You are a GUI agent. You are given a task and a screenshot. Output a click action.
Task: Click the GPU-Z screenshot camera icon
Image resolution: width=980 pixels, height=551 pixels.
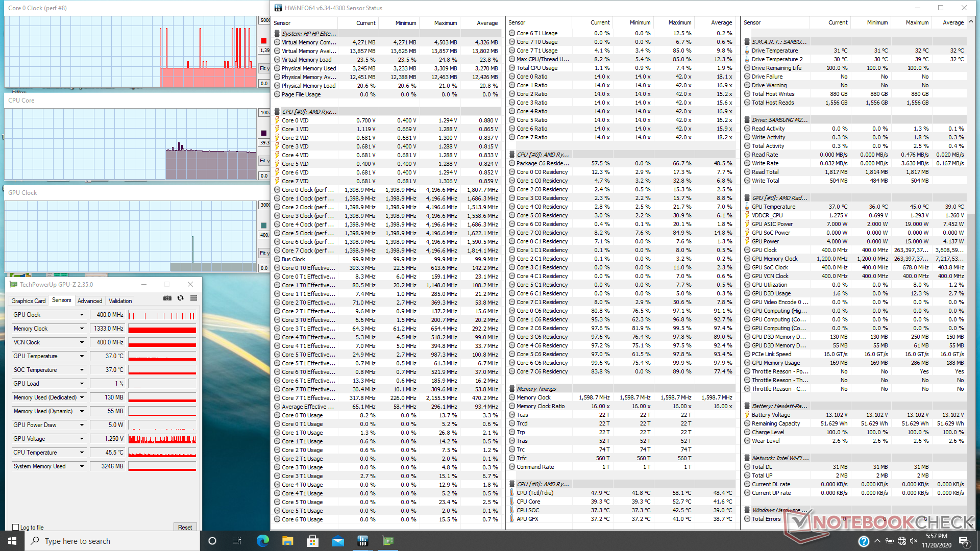pos(167,298)
